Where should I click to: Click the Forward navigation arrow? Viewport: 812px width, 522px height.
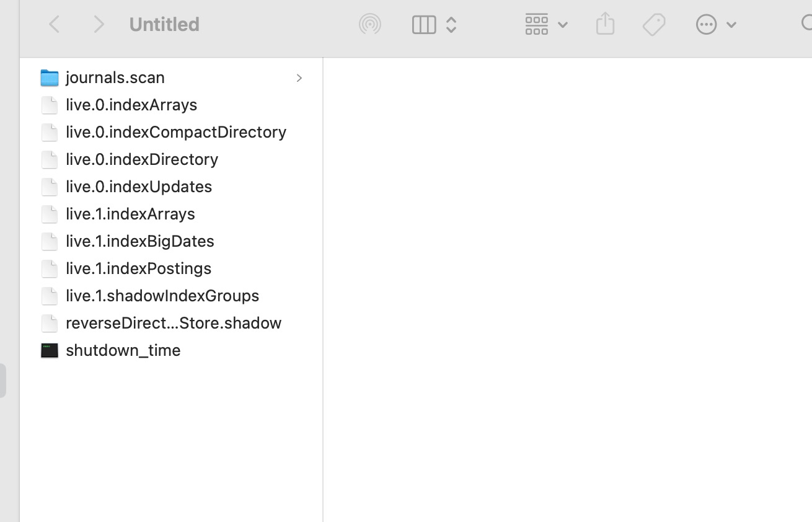pos(99,25)
